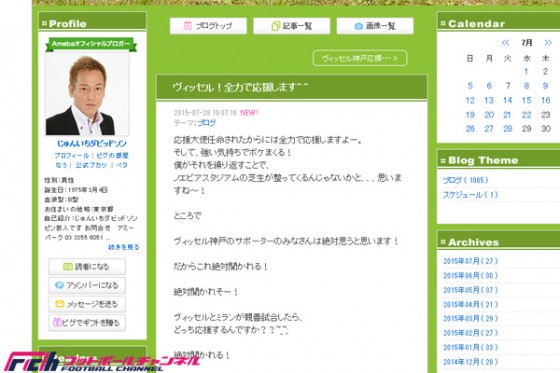
Task: Select calendar date 28
Action: [508, 129]
